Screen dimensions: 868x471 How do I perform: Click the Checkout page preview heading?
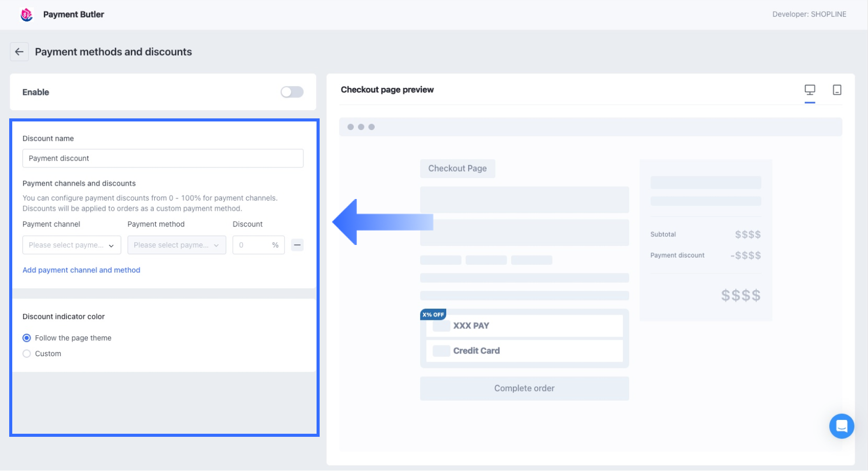coord(387,90)
